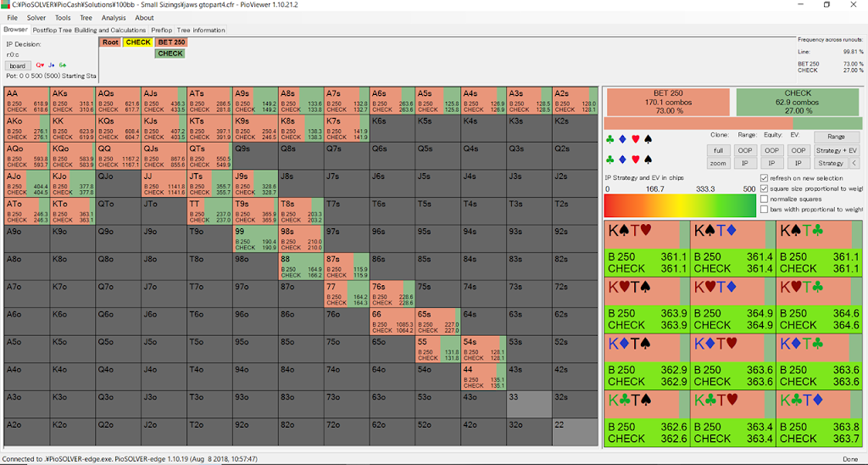Viewport: 868px width, 465px height.
Task: Select the 76s hand cell
Action: (392, 294)
